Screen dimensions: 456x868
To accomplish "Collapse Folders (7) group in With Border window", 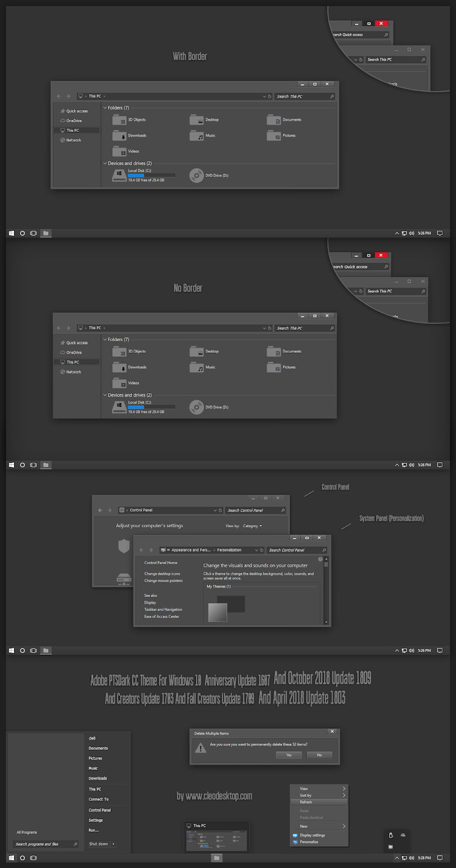I will [105, 108].
